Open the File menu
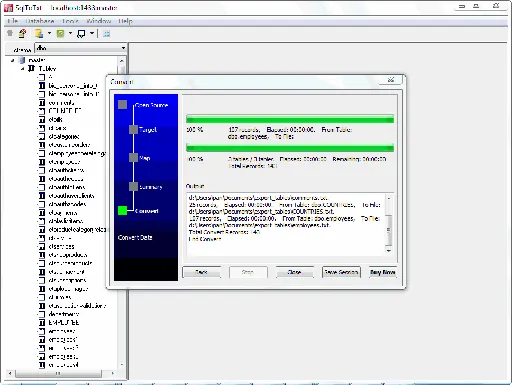The image size is (512, 385). [x=12, y=21]
